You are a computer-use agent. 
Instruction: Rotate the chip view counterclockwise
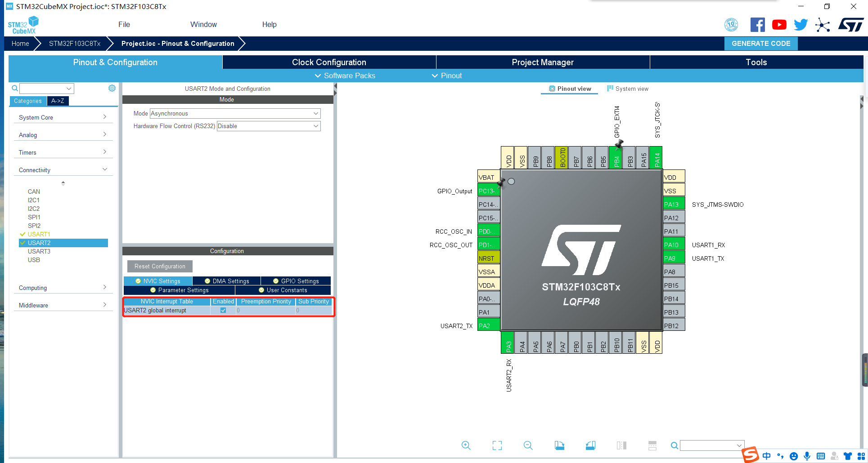coord(590,445)
